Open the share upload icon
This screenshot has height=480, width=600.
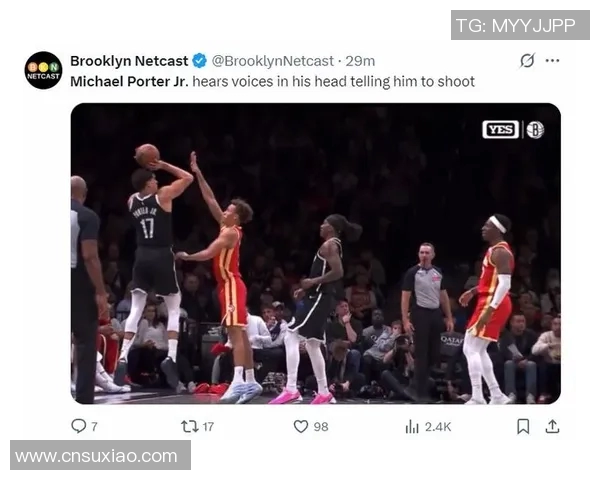pos(552,426)
